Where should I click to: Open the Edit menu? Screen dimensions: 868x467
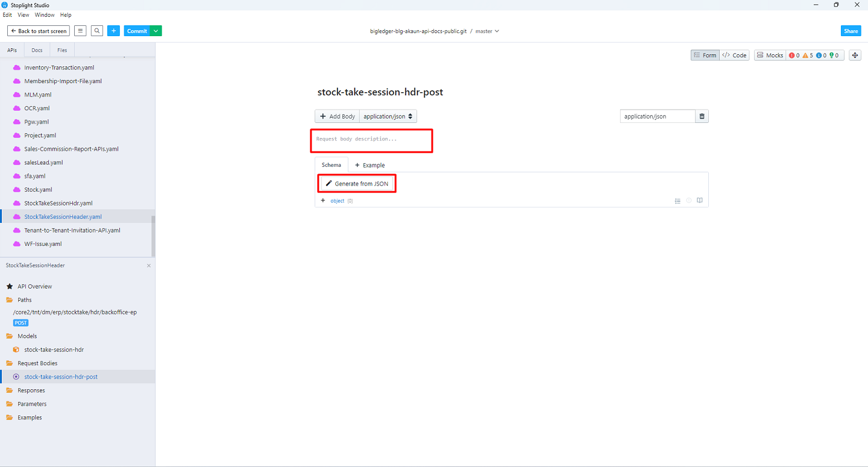coord(8,15)
